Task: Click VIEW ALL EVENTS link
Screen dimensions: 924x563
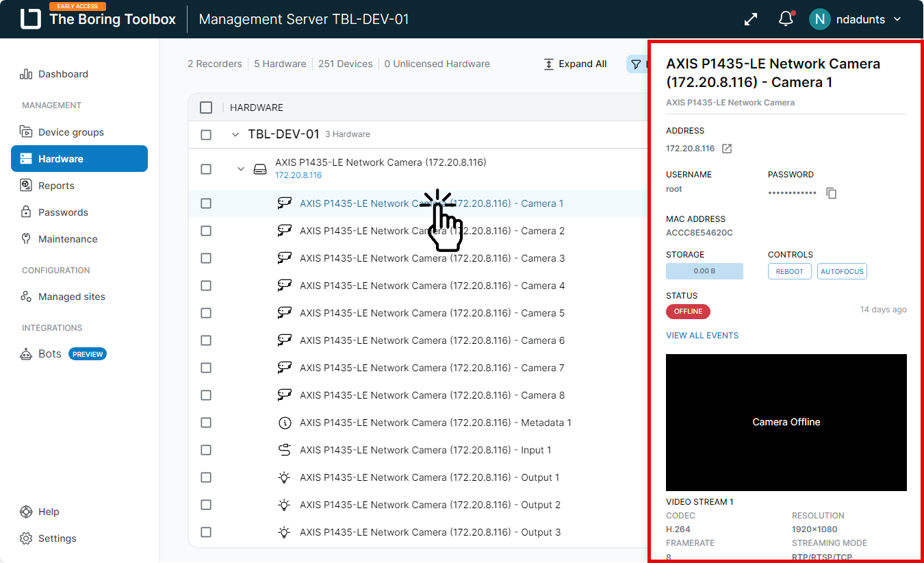Action: point(702,336)
